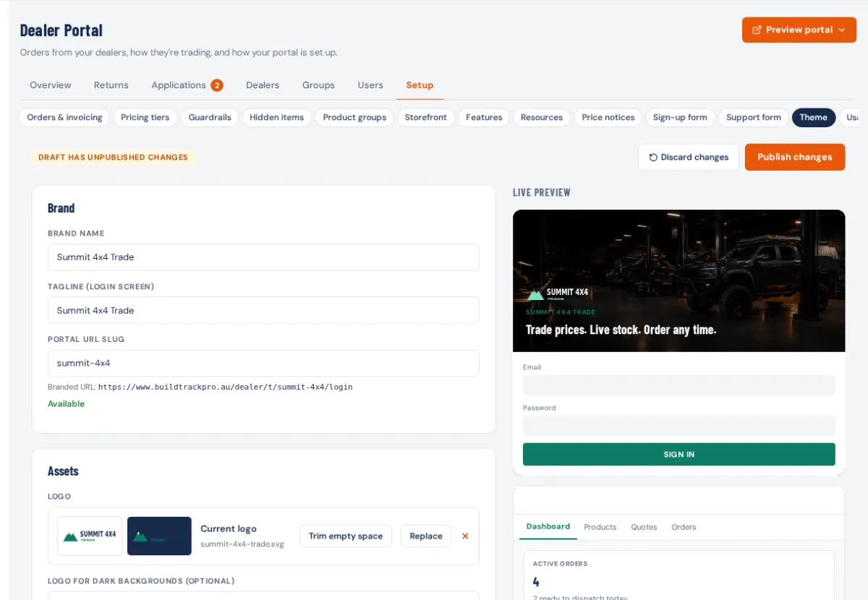Click the light-background Summit 4x4 logo thumbnail
This screenshot has height=600, width=868.
coord(90,536)
